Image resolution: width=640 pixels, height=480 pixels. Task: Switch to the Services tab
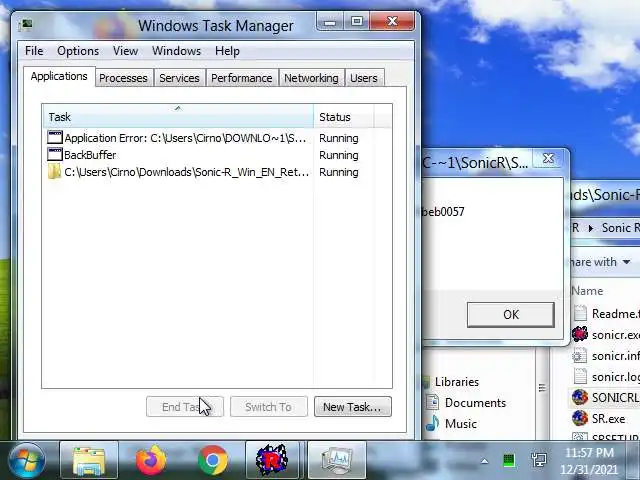(x=179, y=78)
